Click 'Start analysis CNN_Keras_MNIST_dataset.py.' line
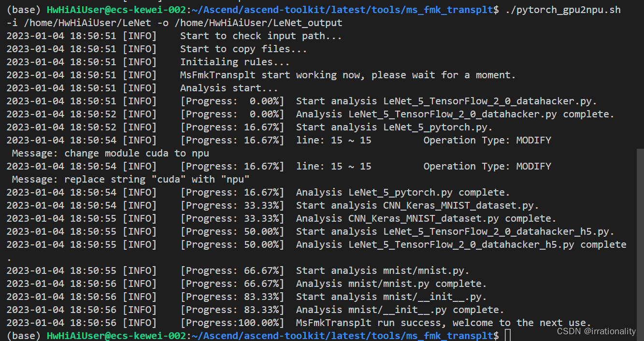This screenshot has width=644, height=341. 417,205
